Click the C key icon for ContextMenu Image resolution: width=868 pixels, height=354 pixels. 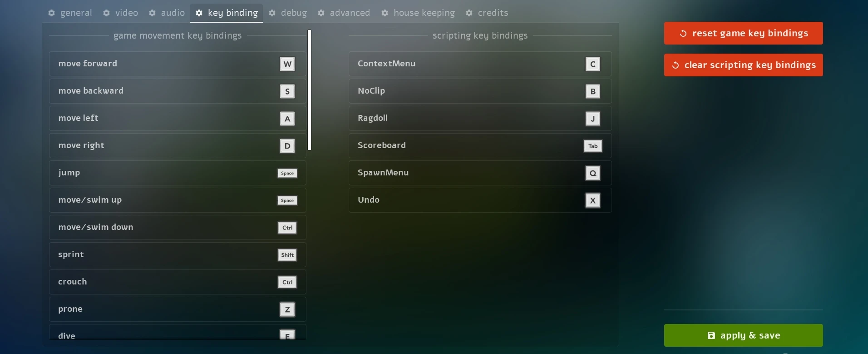click(x=592, y=64)
